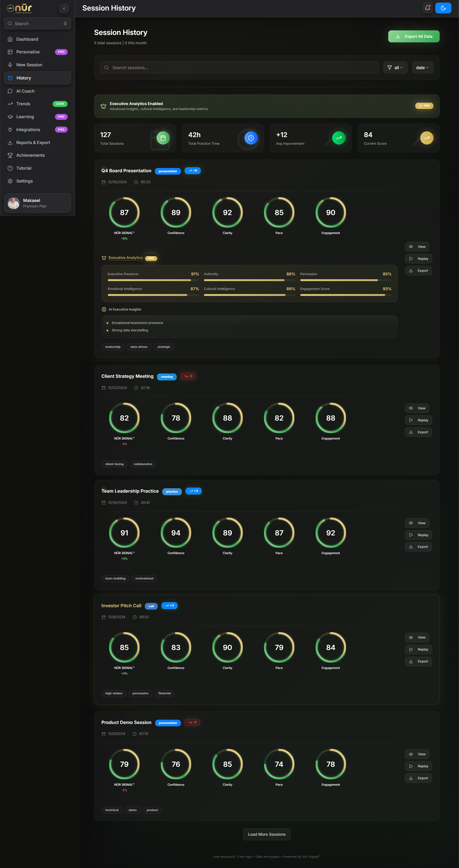Click the Total Practice Time clock icon
Image resolution: width=459 pixels, height=868 pixels.
251,138
